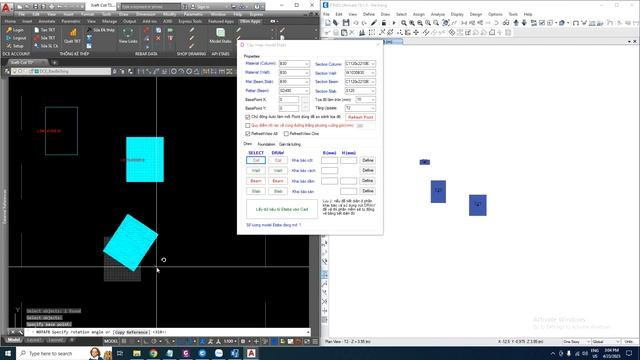Click the AutoCAD icon on the taskbar
This screenshot has height=360, width=640.
point(251,353)
